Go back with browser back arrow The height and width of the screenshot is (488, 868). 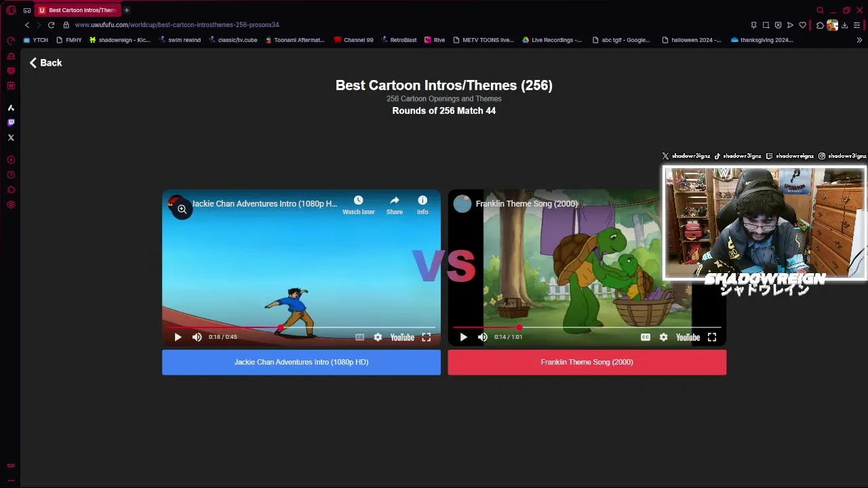[27, 25]
